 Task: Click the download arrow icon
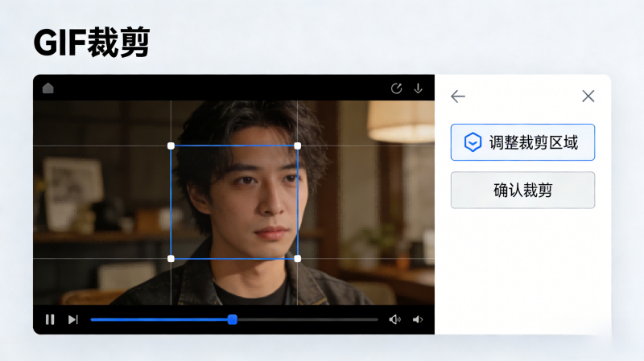tap(418, 88)
